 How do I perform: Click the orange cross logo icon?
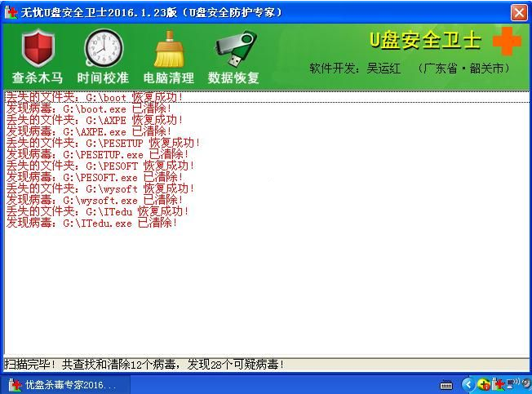507,41
